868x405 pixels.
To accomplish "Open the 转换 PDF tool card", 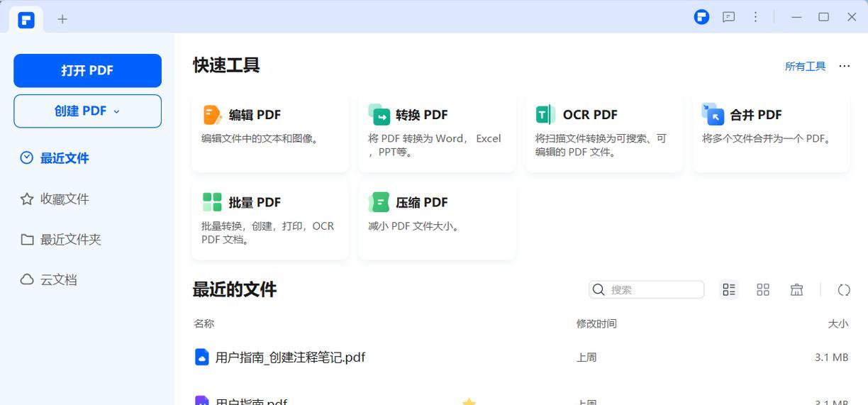I will [437, 133].
